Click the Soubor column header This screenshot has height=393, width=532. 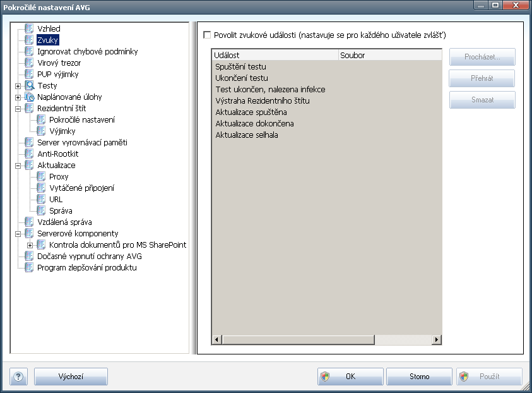point(390,55)
